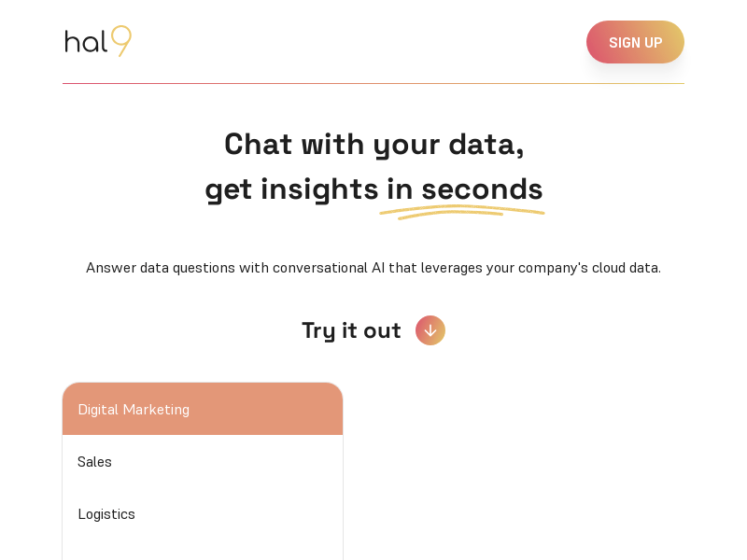Click the word 'seconds' in the headline
The image size is (747, 560).
pos(482,189)
